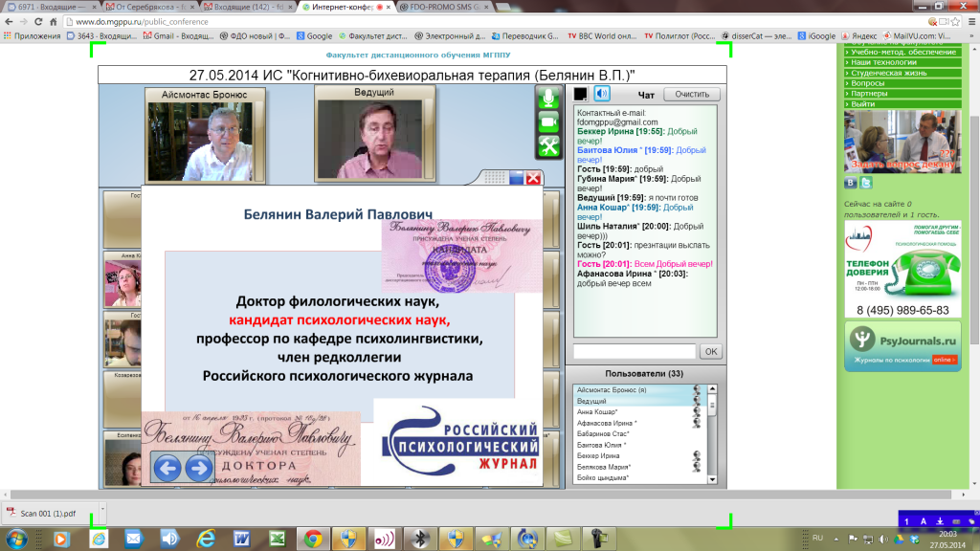Open the Twitter icon in sidebar

point(866,183)
